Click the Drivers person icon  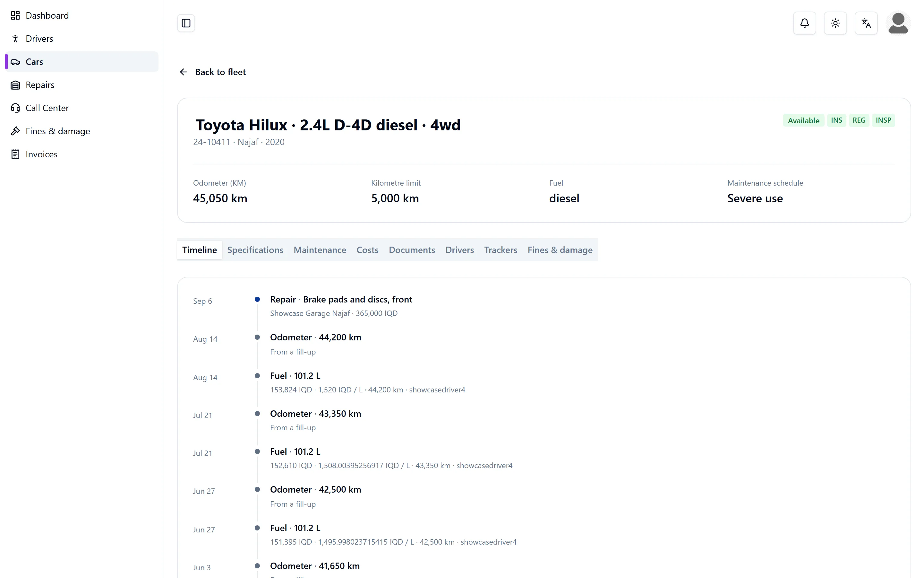point(15,39)
